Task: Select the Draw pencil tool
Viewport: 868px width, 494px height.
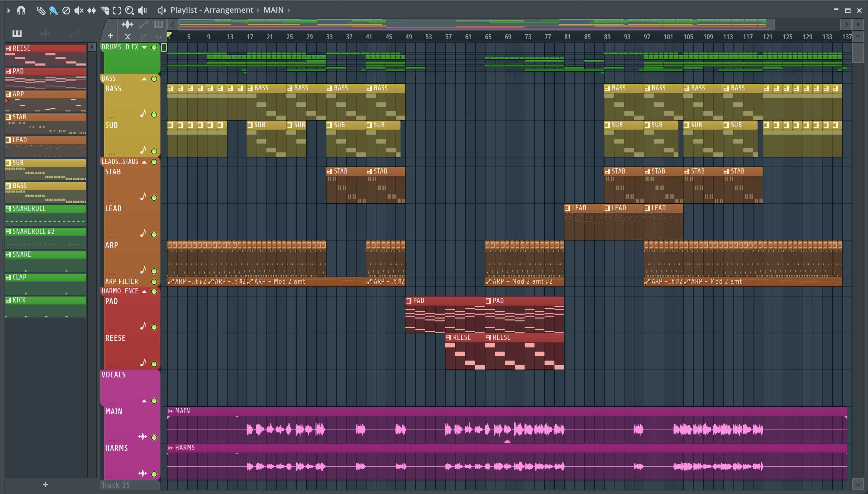Action: (41, 11)
